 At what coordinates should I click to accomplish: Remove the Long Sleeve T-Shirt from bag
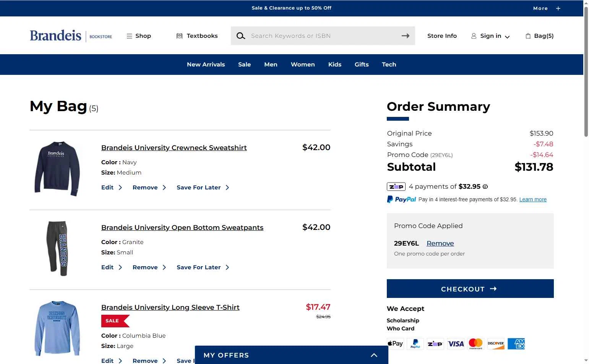149,361
